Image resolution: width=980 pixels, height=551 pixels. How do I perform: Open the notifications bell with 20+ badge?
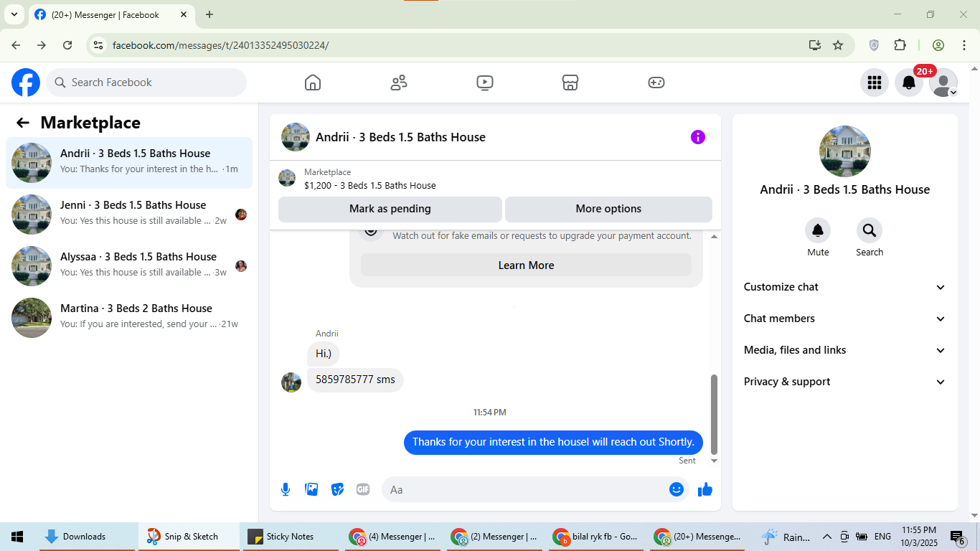[909, 83]
